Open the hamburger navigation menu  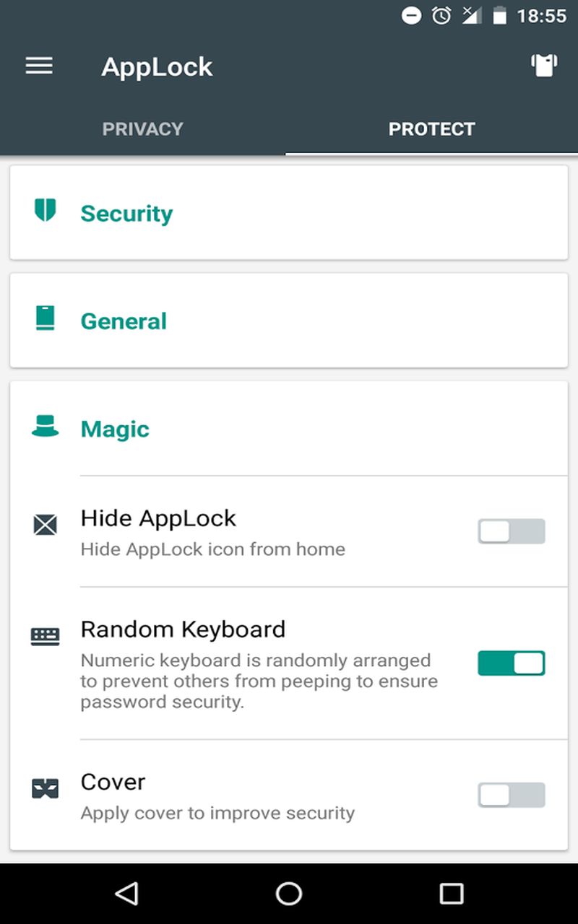coord(39,66)
